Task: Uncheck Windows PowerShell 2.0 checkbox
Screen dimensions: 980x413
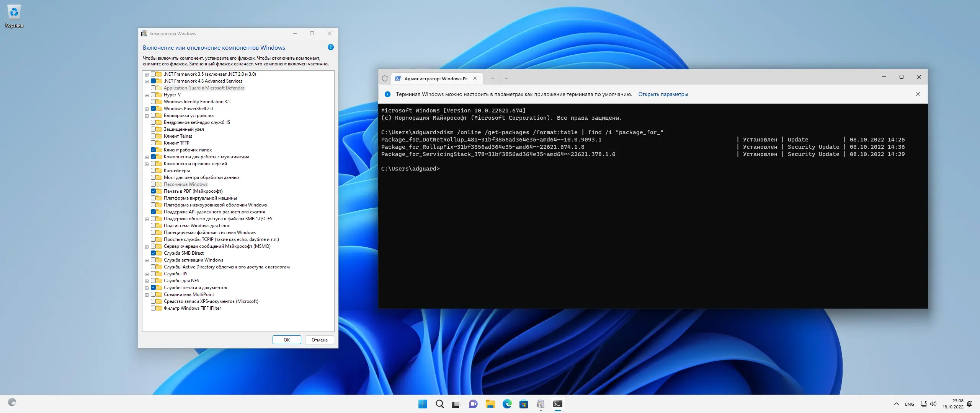Action: pos(153,109)
